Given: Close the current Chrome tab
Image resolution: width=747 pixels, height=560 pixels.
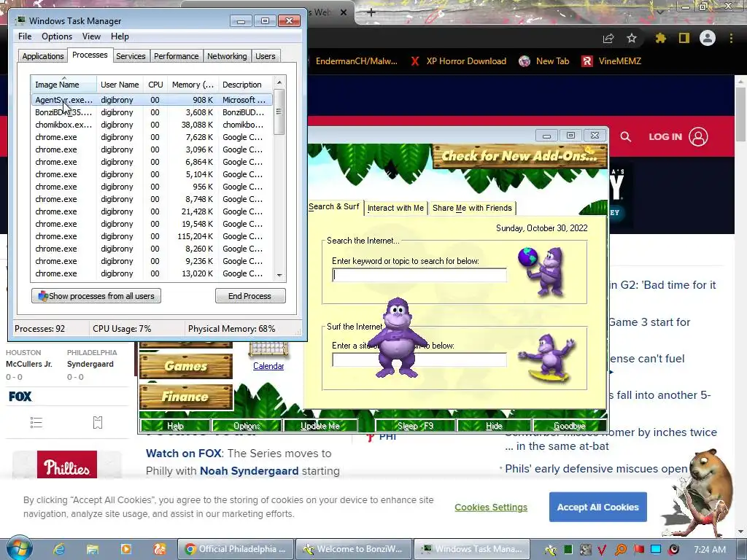Looking at the screenshot, I should pos(344,12).
